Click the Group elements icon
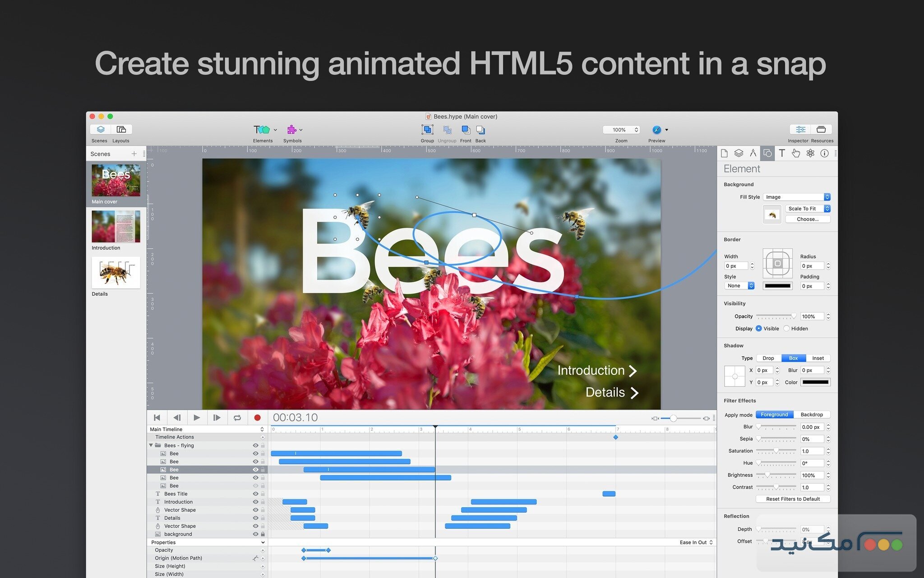Image resolution: width=924 pixels, height=578 pixels. pos(427,130)
